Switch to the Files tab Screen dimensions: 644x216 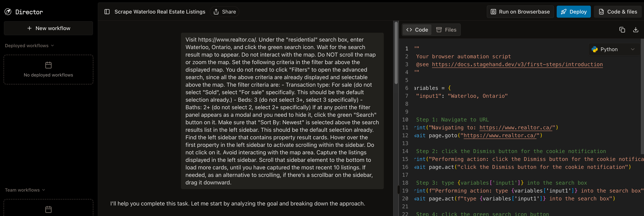click(446, 30)
